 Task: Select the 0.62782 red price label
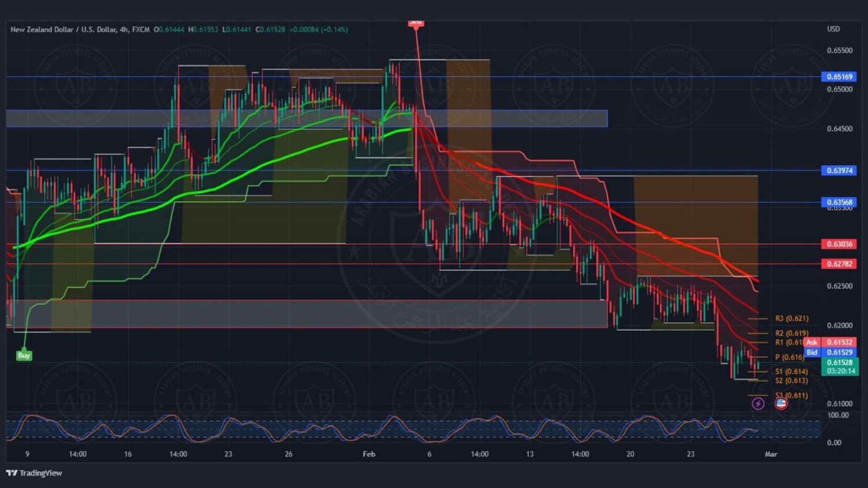(x=839, y=264)
